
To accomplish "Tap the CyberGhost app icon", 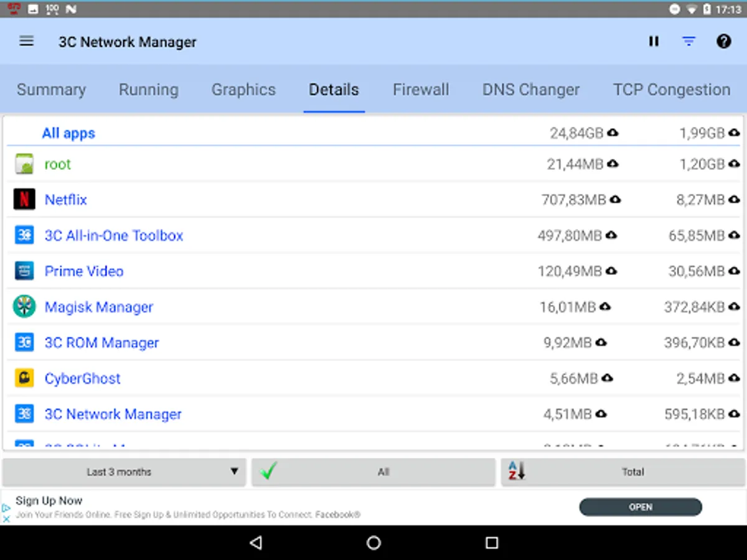I will point(24,378).
